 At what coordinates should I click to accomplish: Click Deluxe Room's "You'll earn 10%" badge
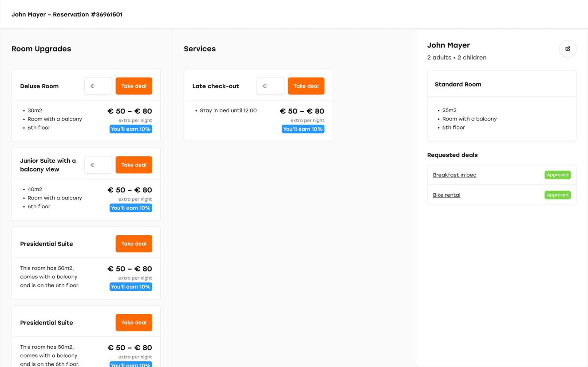[131, 129]
